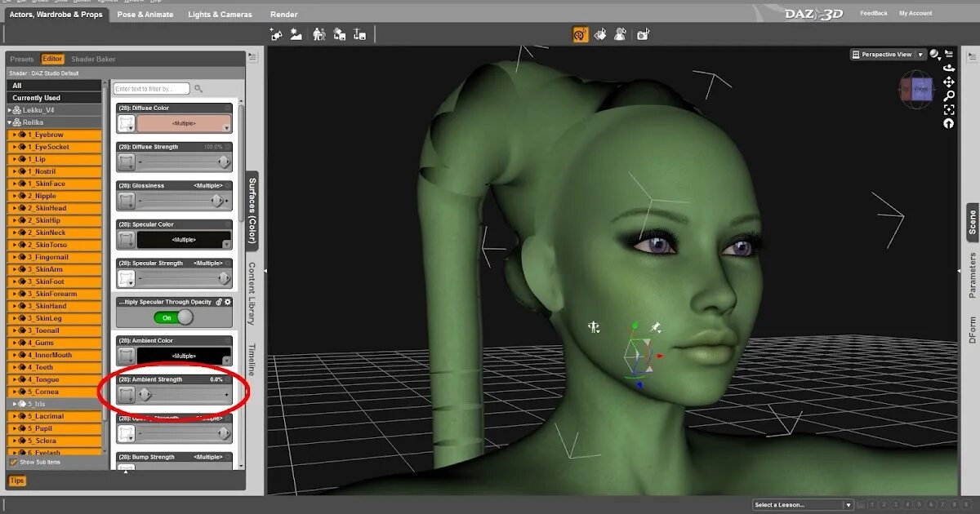Click the pan camera arrows icon
This screenshot has width=980, height=514.
pos(949,82)
